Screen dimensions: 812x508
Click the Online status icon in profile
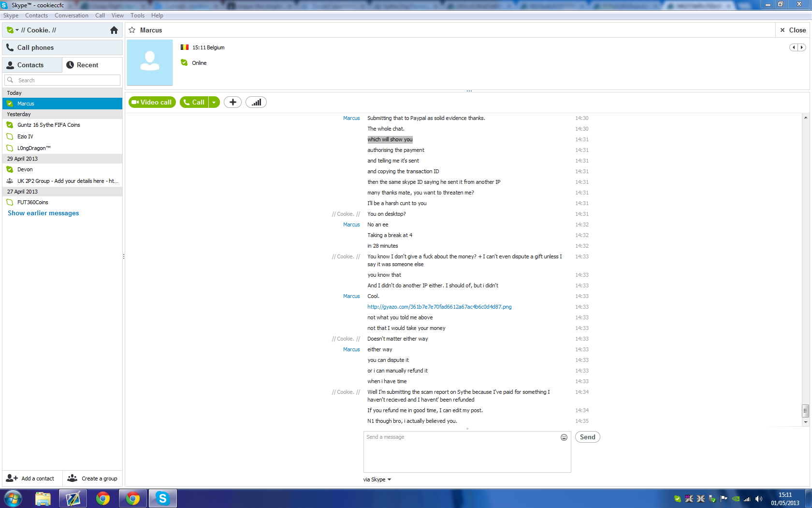[184, 62]
